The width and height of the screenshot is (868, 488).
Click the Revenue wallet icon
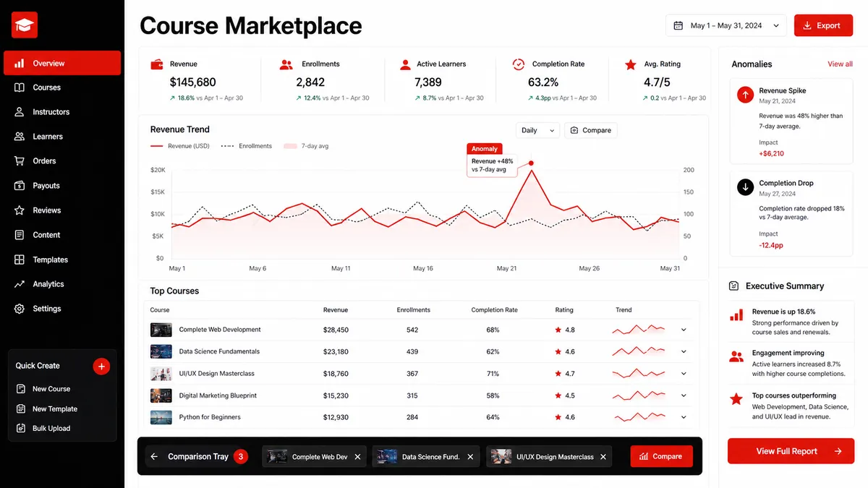pos(156,64)
